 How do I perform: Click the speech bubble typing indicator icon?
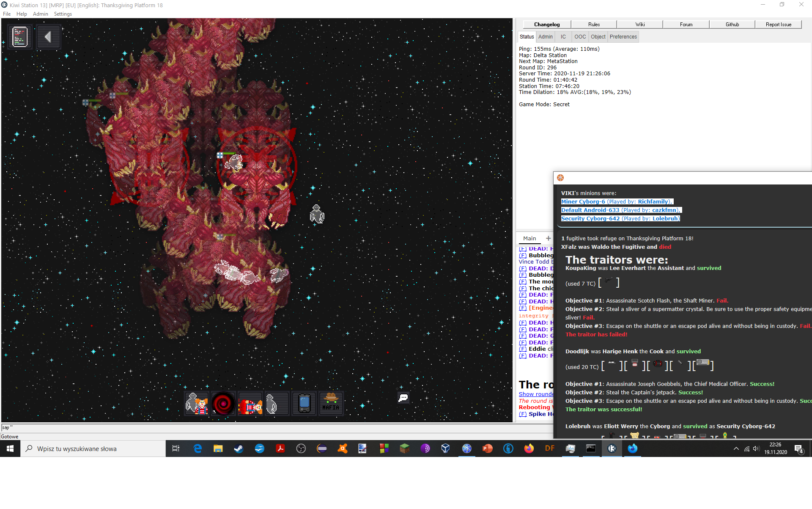coord(403,397)
